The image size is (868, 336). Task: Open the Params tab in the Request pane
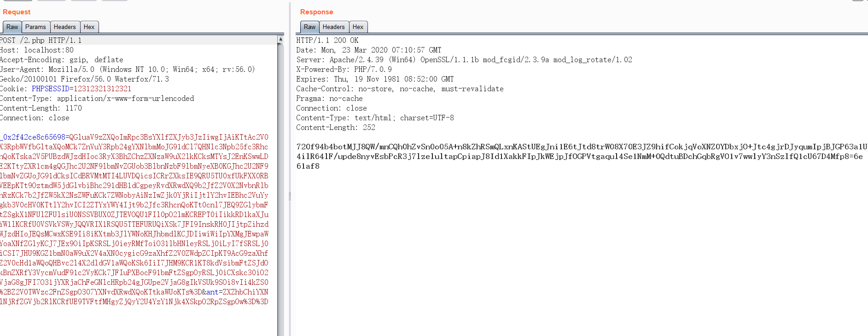pos(35,27)
